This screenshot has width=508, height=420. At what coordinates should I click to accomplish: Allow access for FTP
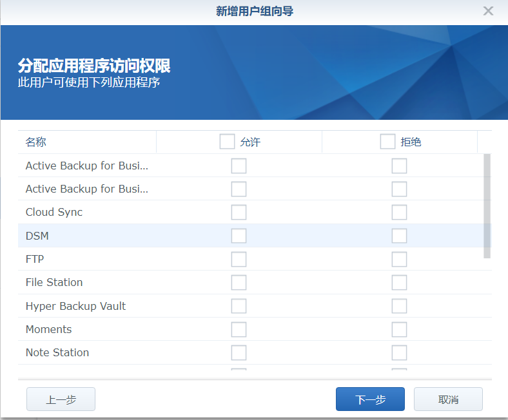click(239, 259)
